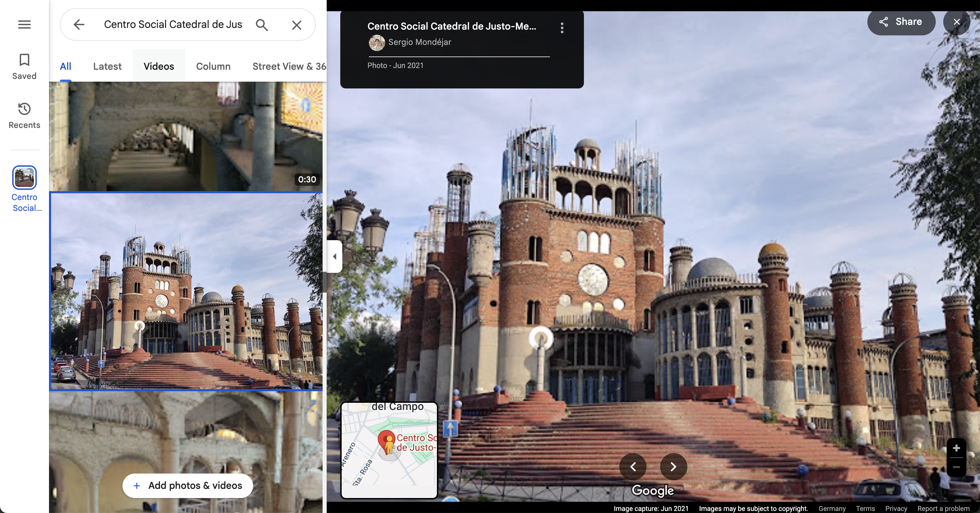Collapse the side panel arrow

(x=334, y=256)
